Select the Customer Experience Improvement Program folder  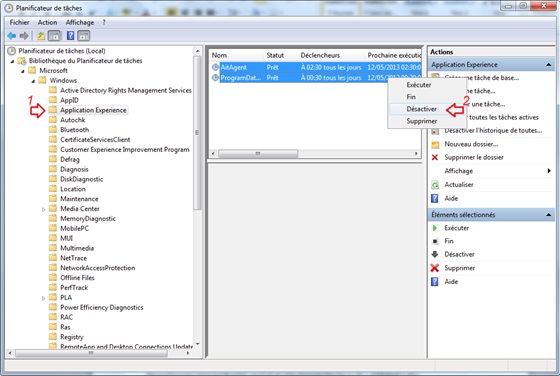click(x=125, y=150)
